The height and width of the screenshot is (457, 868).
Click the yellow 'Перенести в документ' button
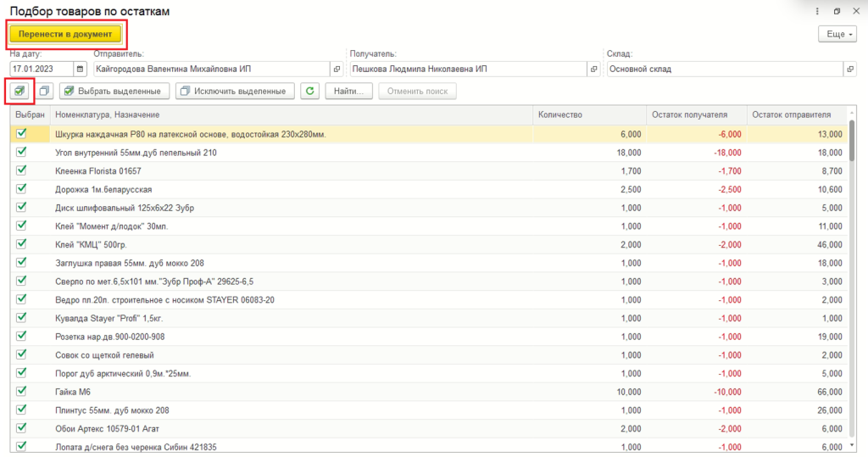65,34
